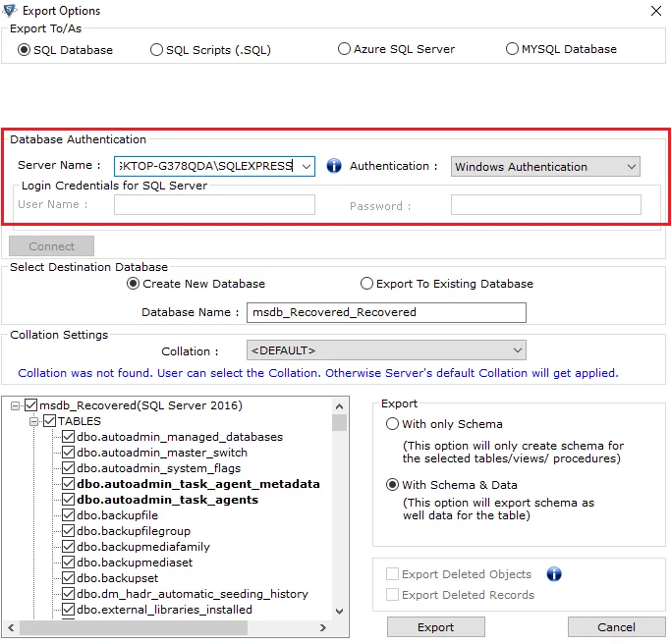
Task: Uncheck the dbo.backupfile checkbox
Action: [x=68, y=514]
